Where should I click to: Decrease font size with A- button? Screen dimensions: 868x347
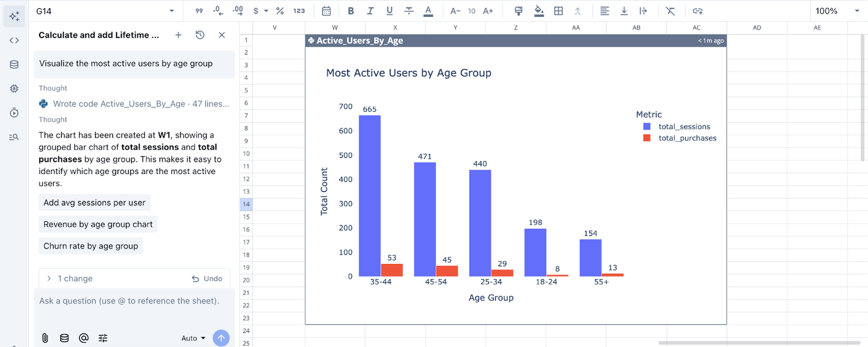(455, 11)
